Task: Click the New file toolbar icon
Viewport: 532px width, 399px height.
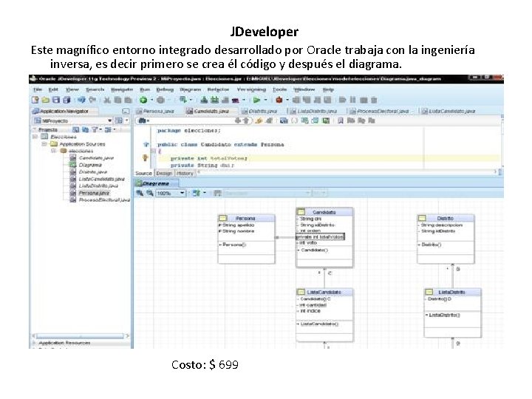Action: pos(35,100)
